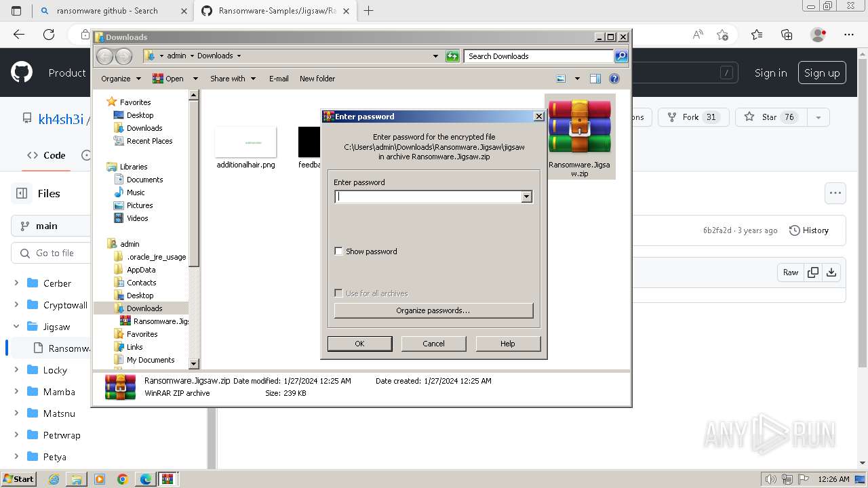Click the GitHub logo icon
Image resolution: width=868 pixels, height=488 pixels.
[x=22, y=73]
